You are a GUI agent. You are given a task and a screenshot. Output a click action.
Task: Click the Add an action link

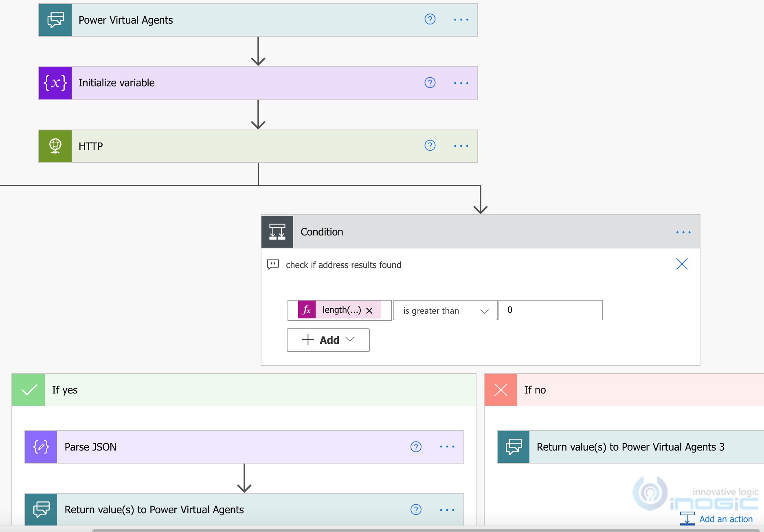pyautogui.click(x=725, y=519)
